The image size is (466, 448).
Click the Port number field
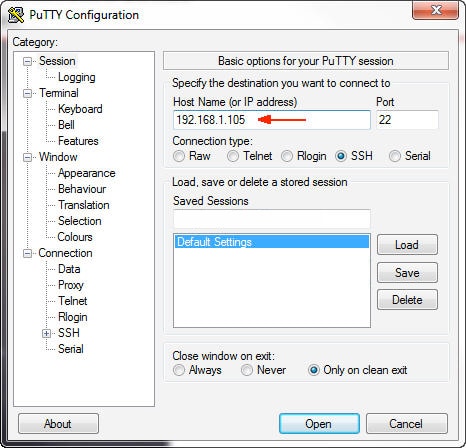407,120
